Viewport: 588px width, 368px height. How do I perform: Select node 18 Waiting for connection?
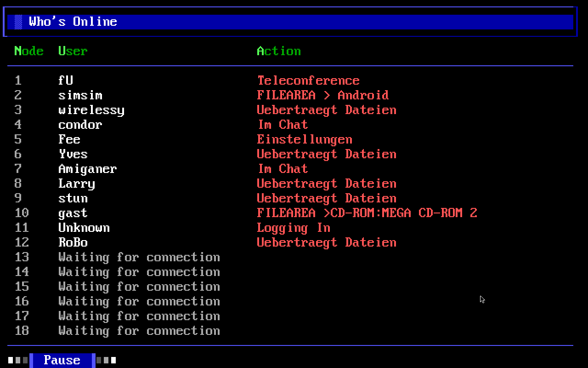pyautogui.click(x=139, y=331)
